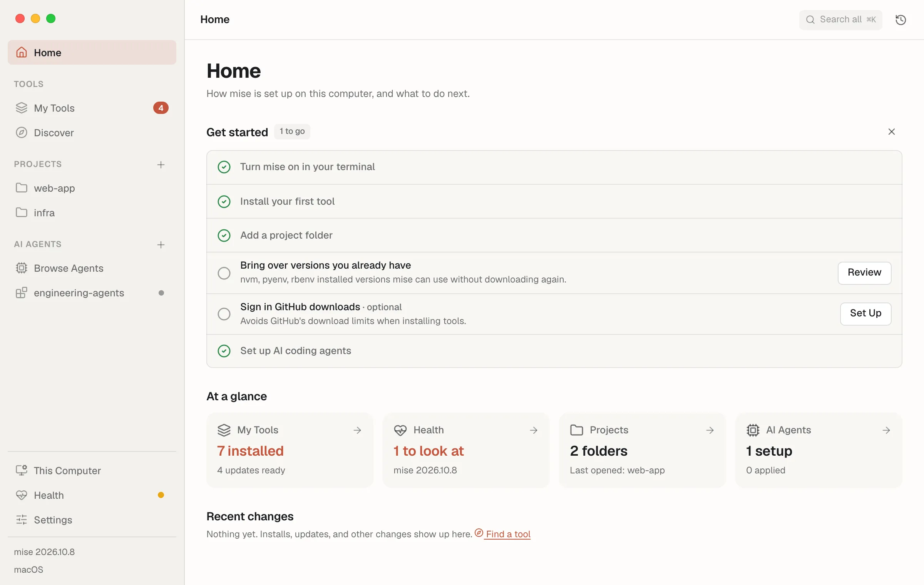Screen dimensions: 924x585
Task: Focus the Search all input field
Action: 841,20
